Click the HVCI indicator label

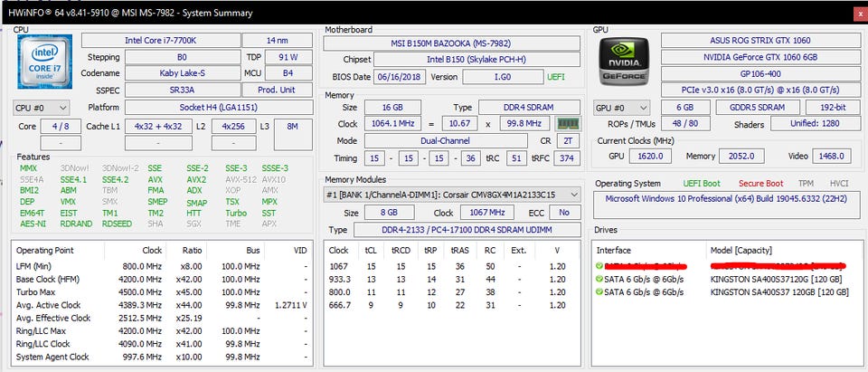pyautogui.click(x=839, y=184)
